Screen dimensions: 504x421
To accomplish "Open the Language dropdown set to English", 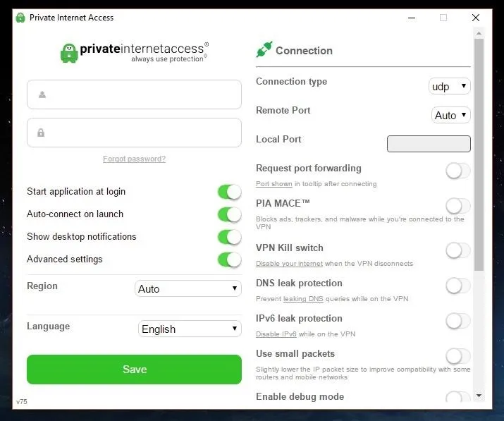I will (190, 329).
